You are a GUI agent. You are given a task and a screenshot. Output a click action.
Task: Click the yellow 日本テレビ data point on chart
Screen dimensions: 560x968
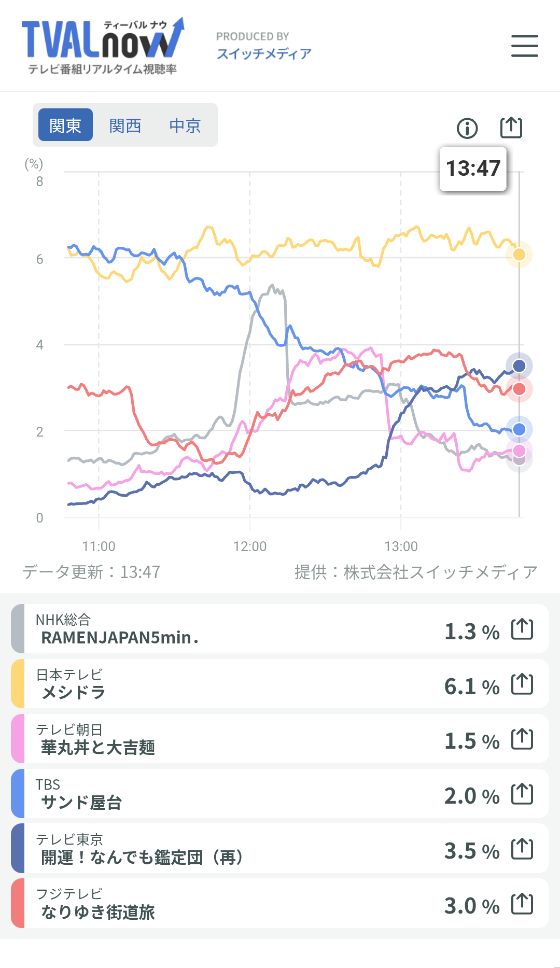pyautogui.click(x=519, y=255)
